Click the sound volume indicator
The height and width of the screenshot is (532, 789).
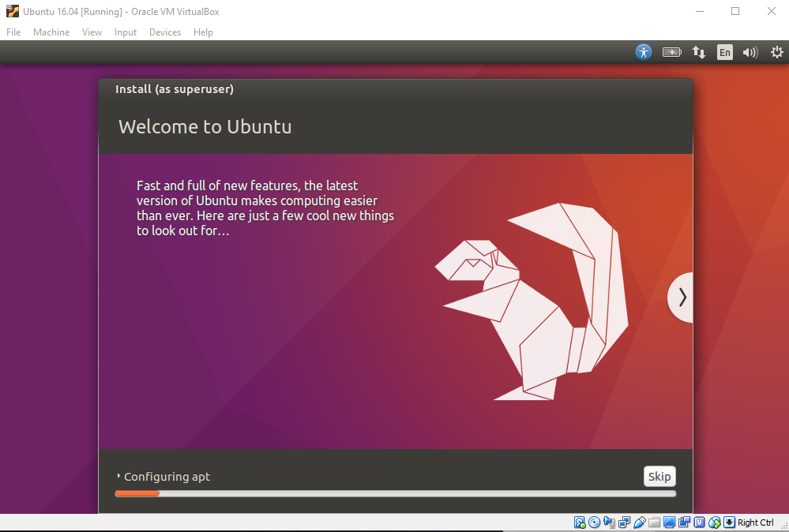click(x=750, y=52)
